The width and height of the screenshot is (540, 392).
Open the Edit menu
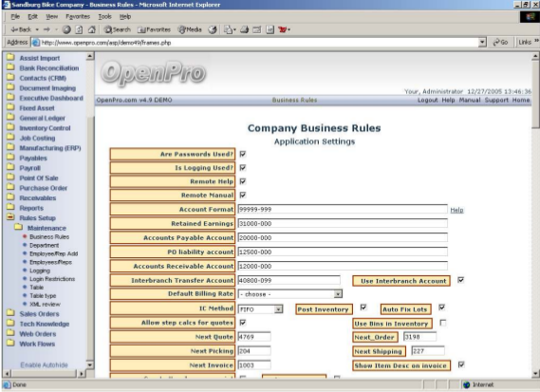(32, 16)
